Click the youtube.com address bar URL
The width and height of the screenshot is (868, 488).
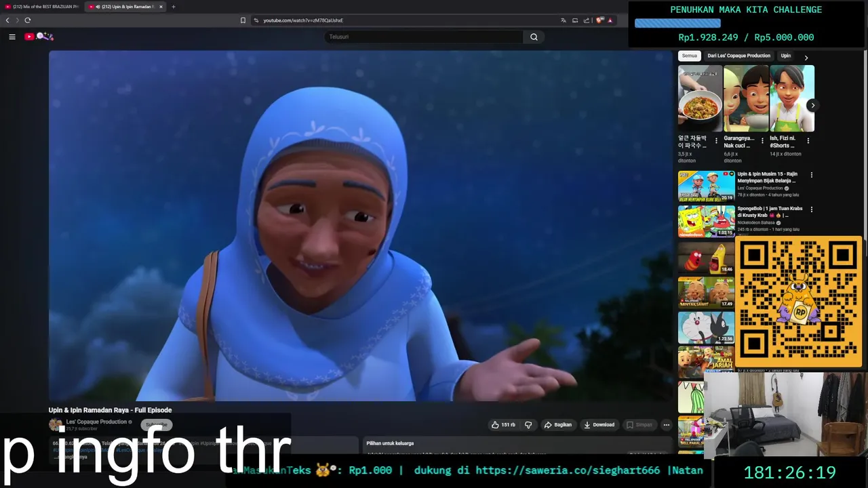point(303,20)
